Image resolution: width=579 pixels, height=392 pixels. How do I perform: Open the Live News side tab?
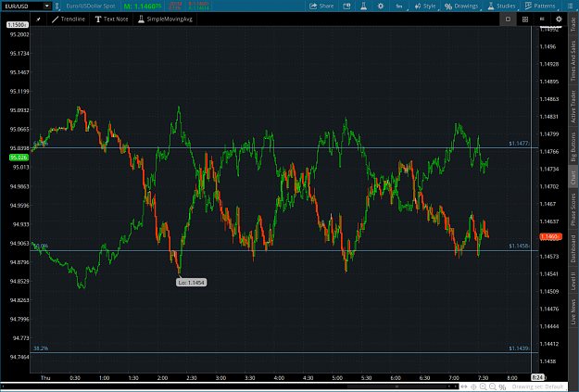[x=573, y=312]
